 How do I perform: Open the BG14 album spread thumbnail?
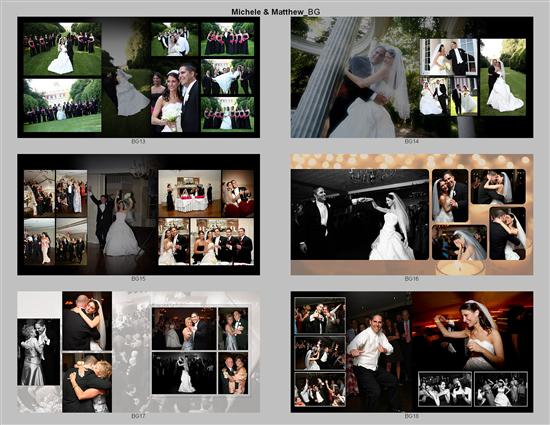(x=412, y=77)
